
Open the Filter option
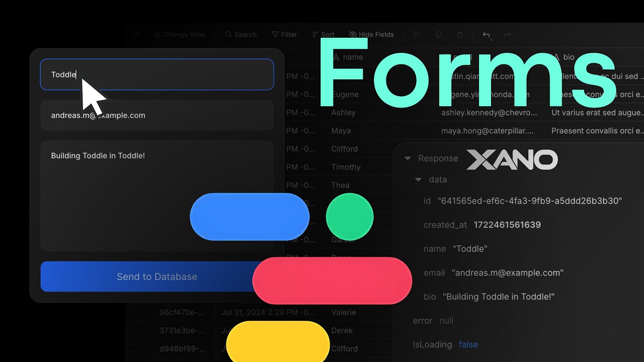click(284, 35)
